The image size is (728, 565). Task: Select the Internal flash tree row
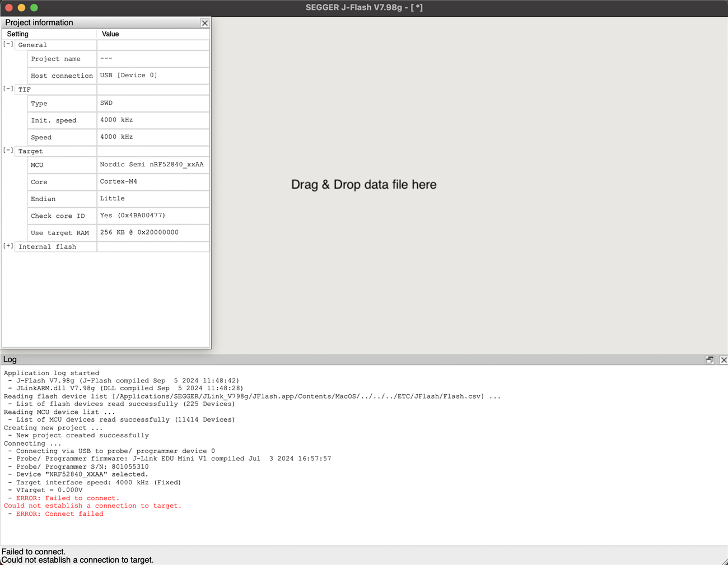(x=112, y=247)
